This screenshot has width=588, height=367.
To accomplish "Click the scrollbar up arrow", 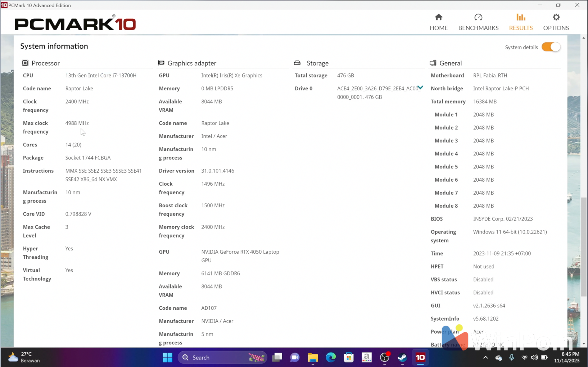I will [x=584, y=38].
